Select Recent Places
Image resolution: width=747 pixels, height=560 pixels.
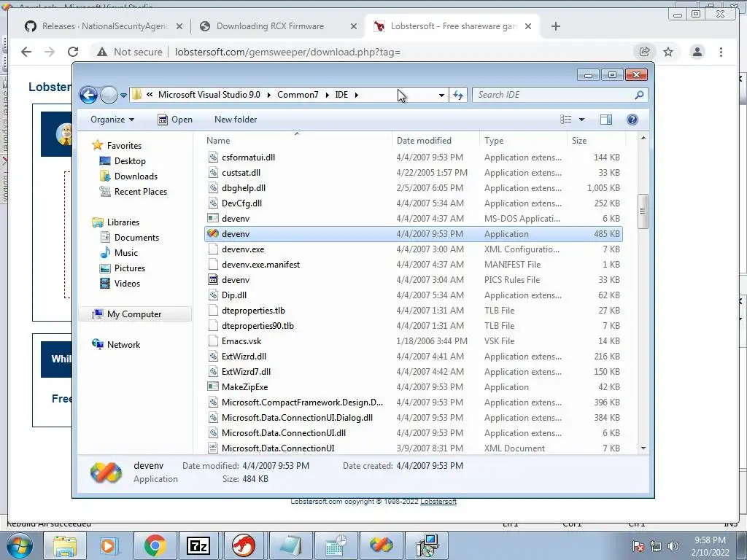133,192
